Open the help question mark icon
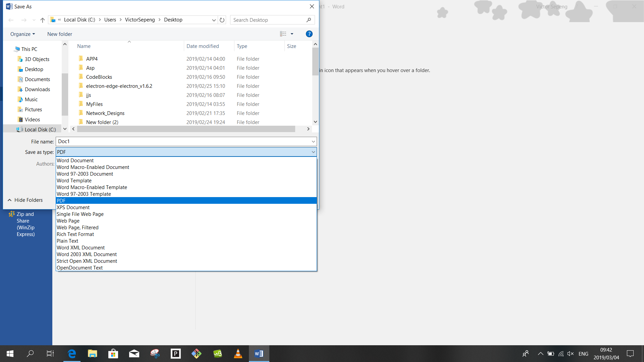This screenshot has width=644, height=362. coord(309,34)
